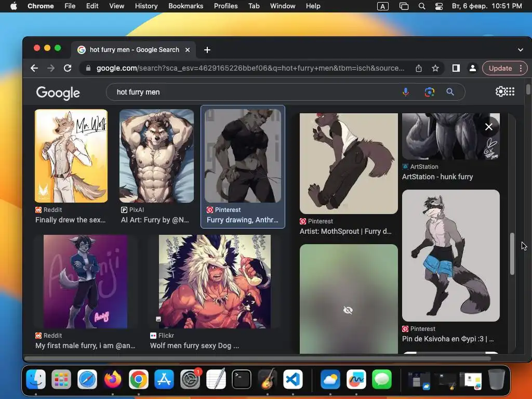Switch keyboard input source in menu bar
Screen dimensions: 532x399
coord(383,6)
